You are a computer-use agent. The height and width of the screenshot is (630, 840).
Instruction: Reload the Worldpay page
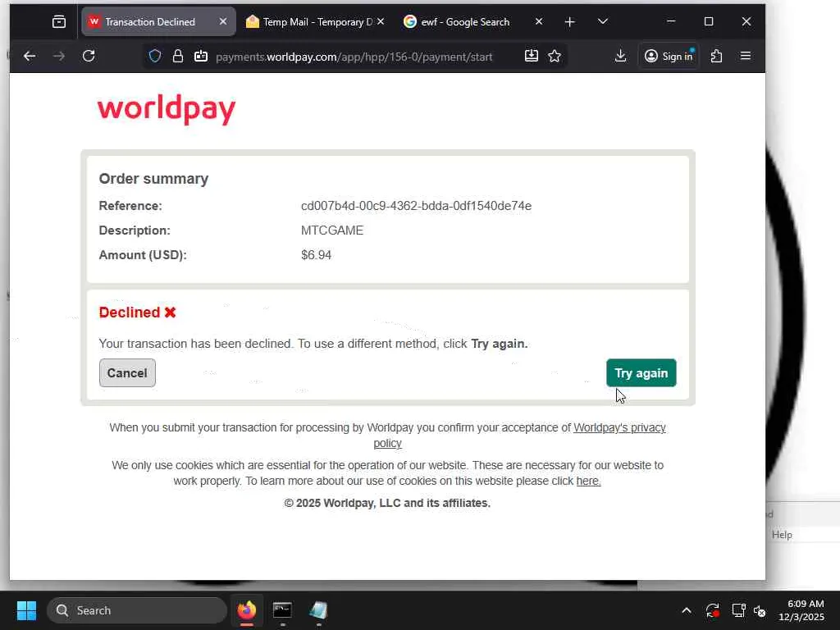click(89, 57)
